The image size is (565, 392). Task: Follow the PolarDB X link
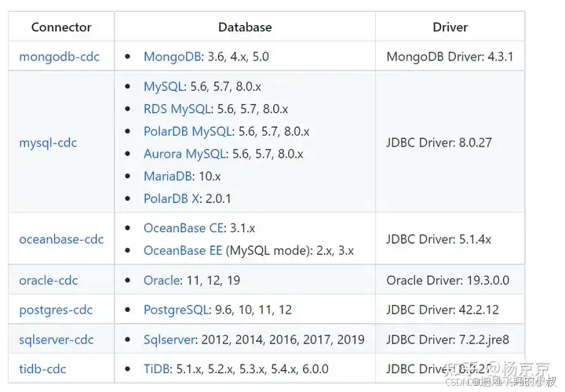171,198
